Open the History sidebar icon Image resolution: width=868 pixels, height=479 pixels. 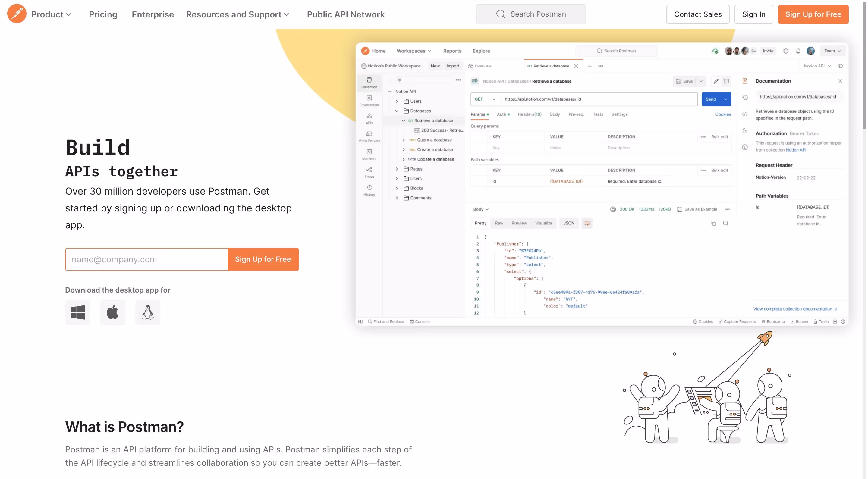(x=369, y=190)
